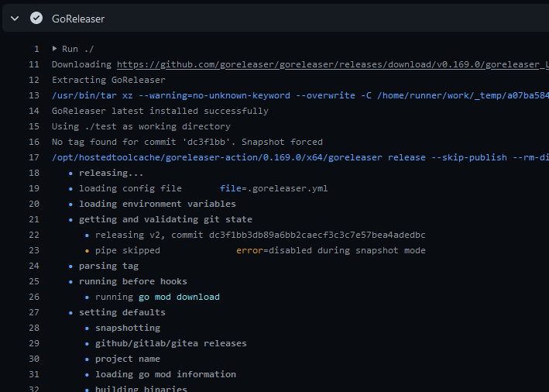The height and width of the screenshot is (392, 549).
Task: Click line number 11
Action: [34, 64]
